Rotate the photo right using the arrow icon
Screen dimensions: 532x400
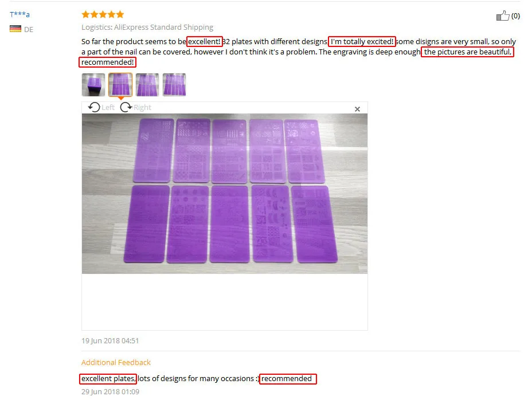coord(126,107)
